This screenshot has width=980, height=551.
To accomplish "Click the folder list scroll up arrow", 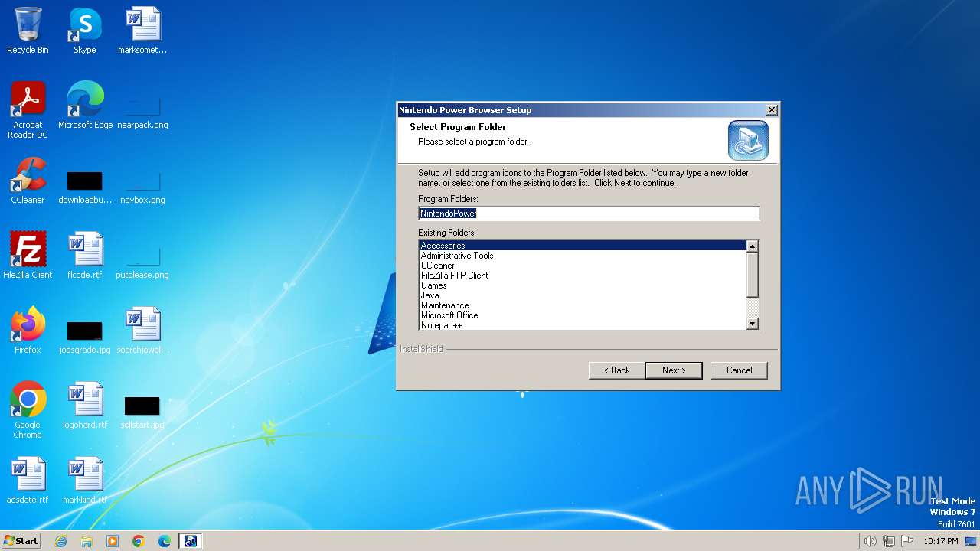I will pyautogui.click(x=753, y=246).
